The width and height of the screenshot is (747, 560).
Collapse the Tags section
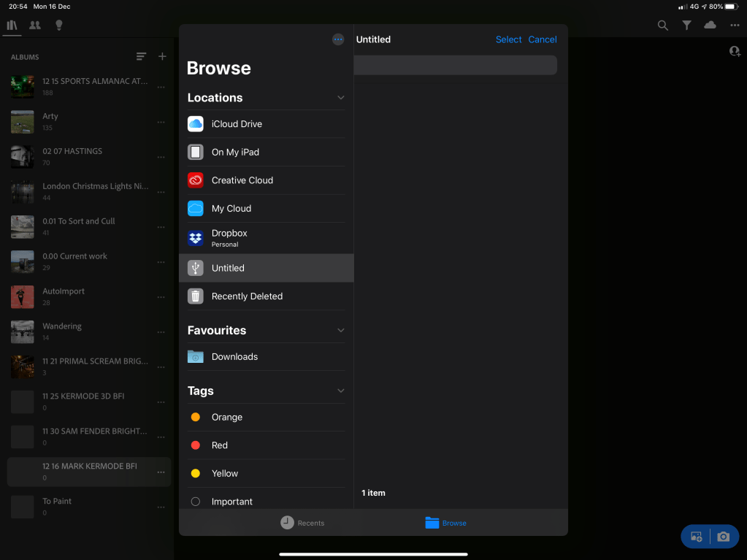[x=340, y=391]
